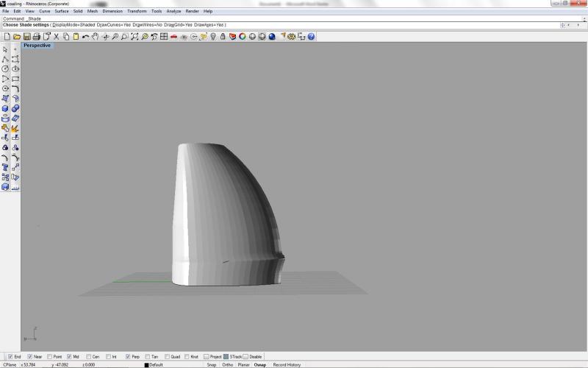588x368 pixels.
Task: Click the red car Set View icon
Action: tap(173, 36)
